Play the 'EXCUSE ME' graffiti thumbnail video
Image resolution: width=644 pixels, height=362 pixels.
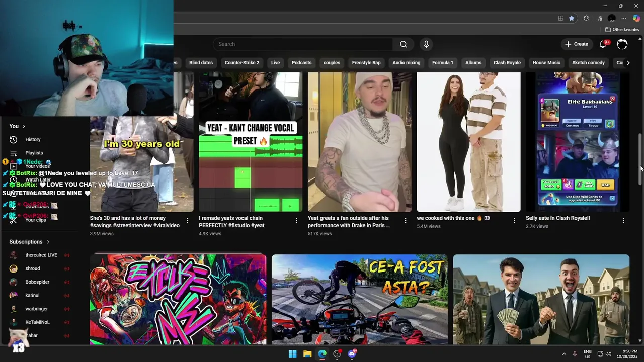coord(178,299)
